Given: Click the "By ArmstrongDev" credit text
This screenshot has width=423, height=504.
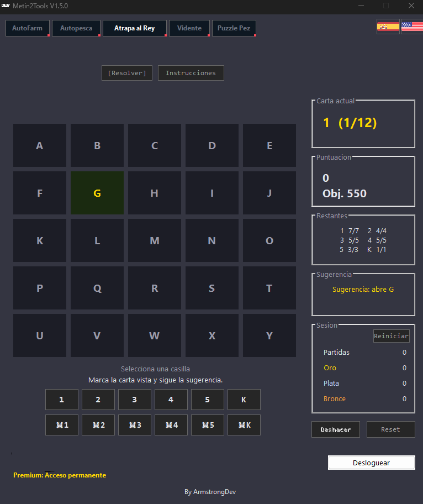Looking at the screenshot, I should point(210,492).
